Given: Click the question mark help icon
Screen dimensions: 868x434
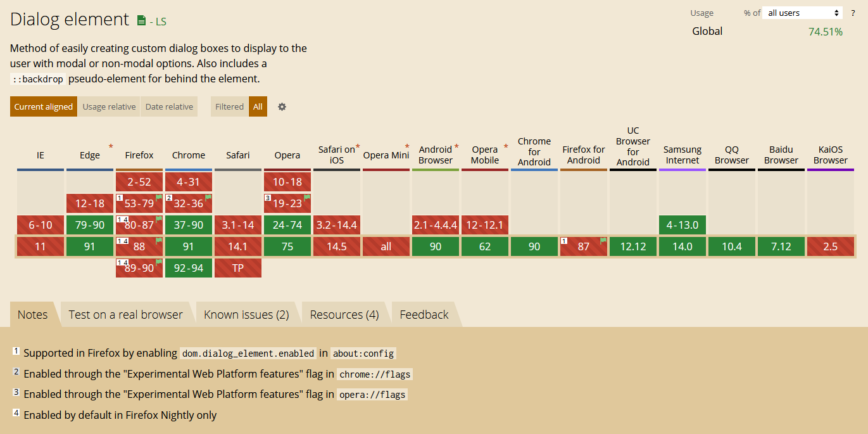Looking at the screenshot, I should (853, 13).
